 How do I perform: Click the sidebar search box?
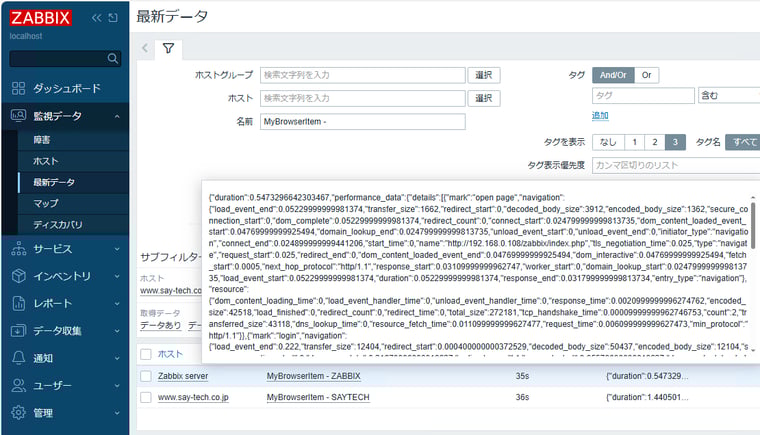(x=65, y=59)
